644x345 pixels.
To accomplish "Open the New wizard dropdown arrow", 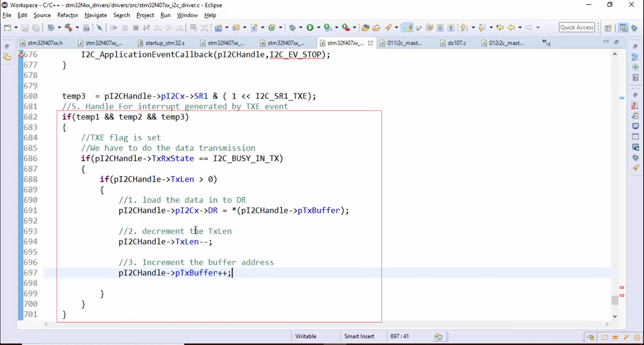I will 16,28.
